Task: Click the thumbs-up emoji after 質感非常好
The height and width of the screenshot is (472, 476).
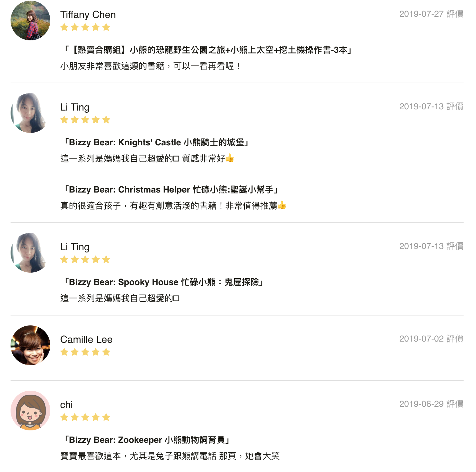Action: point(230,158)
